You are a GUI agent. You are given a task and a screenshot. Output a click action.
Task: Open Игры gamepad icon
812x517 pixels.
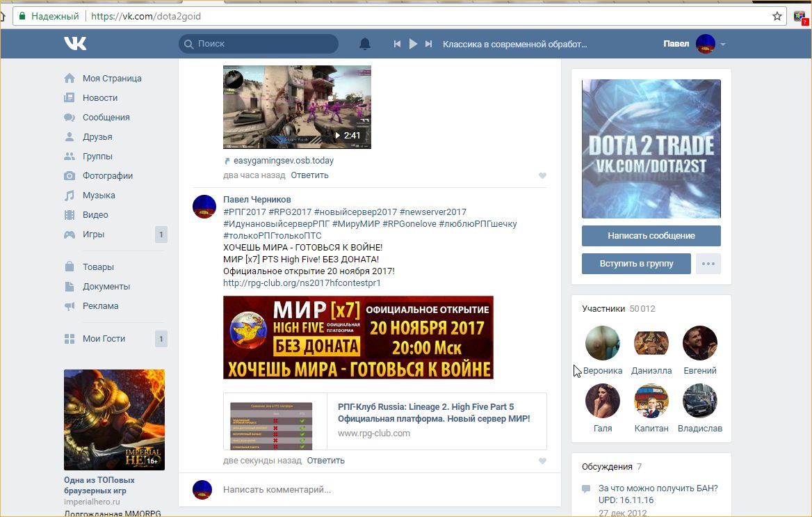[x=70, y=234]
